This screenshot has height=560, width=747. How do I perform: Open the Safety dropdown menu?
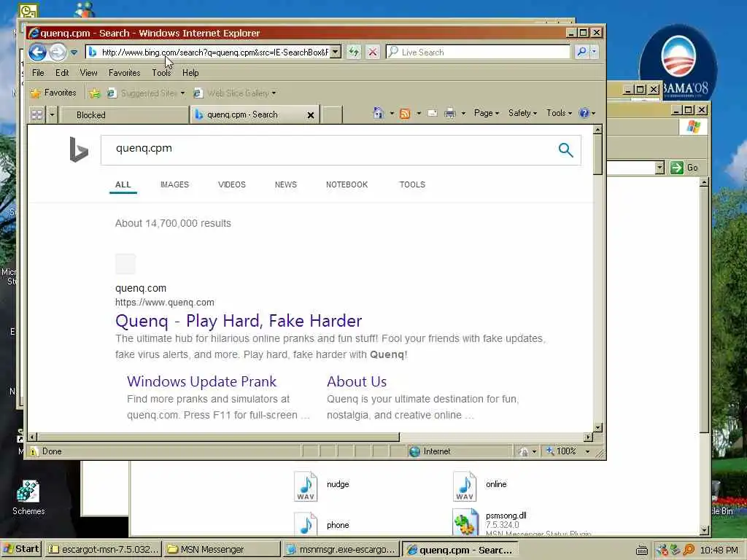pyautogui.click(x=522, y=113)
